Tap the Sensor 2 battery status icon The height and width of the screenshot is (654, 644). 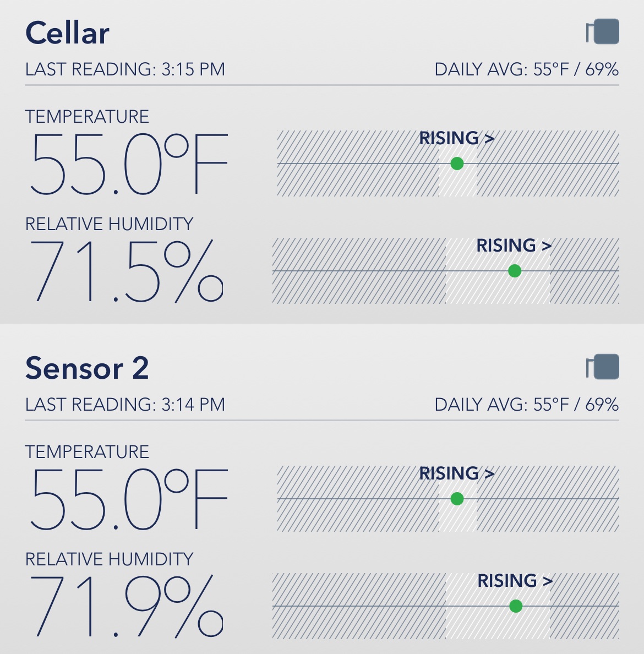(x=602, y=367)
